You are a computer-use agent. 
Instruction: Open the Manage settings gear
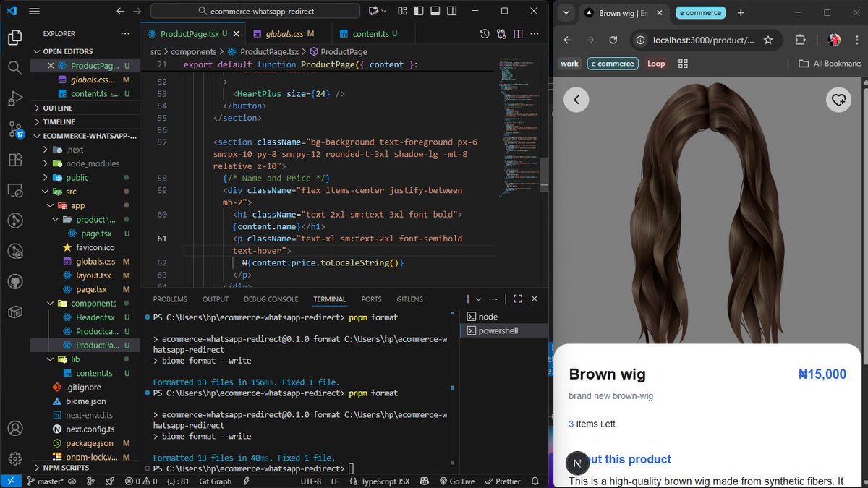(x=15, y=458)
